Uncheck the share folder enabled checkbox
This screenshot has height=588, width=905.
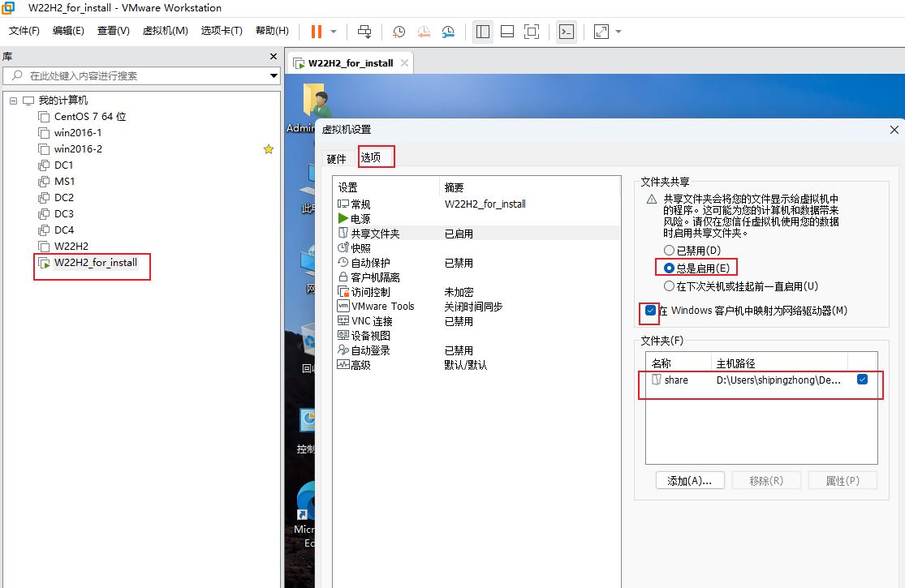(x=862, y=380)
